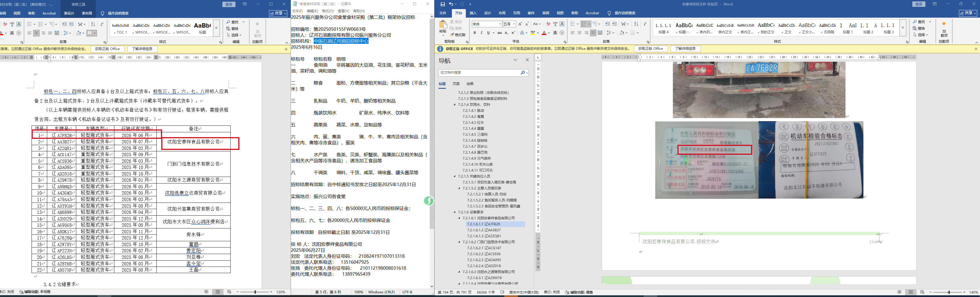Open Change Case (Aa) dropdown in right Word

pyautogui.click(x=537, y=24)
